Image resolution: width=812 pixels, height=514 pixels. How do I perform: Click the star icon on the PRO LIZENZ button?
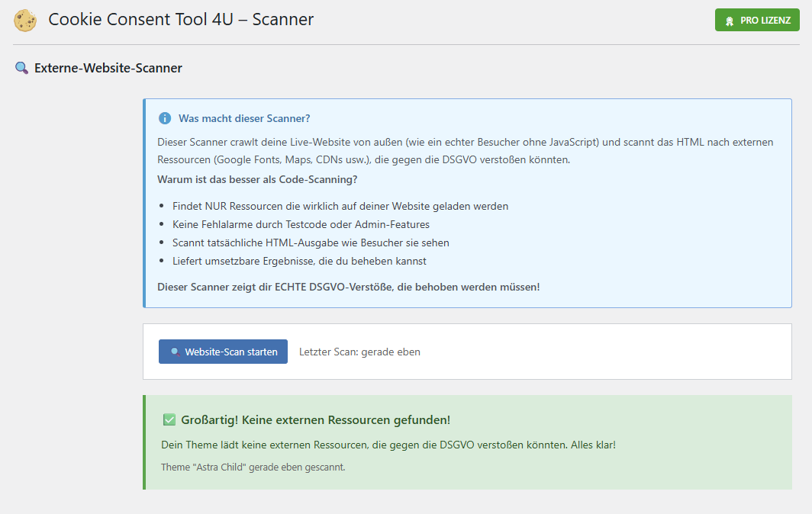point(731,20)
